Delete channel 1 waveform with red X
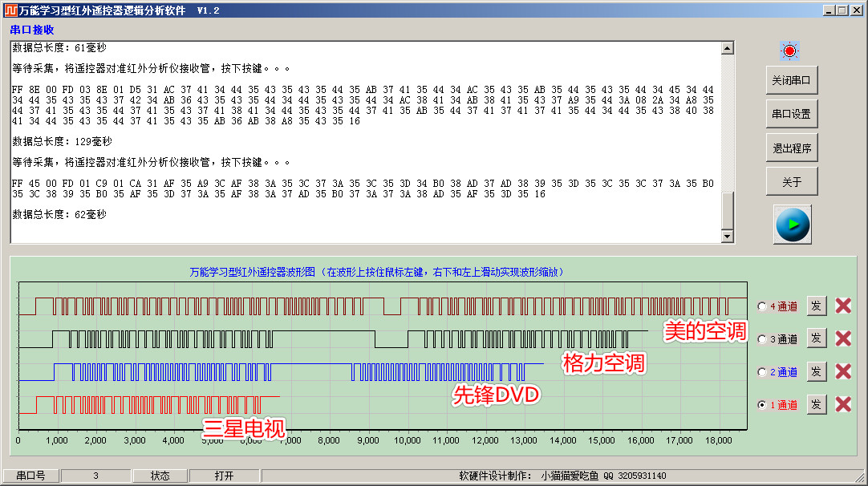This screenshot has width=868, height=486. (843, 404)
